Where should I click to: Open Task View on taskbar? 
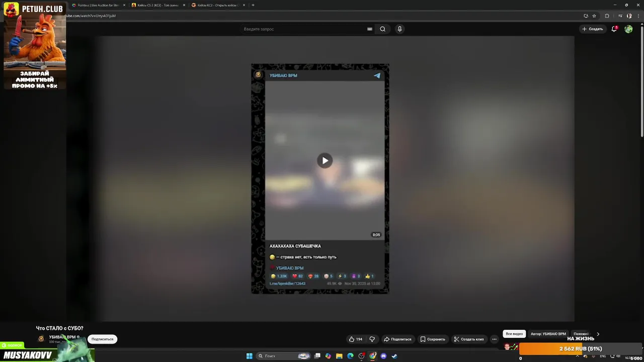click(317, 356)
